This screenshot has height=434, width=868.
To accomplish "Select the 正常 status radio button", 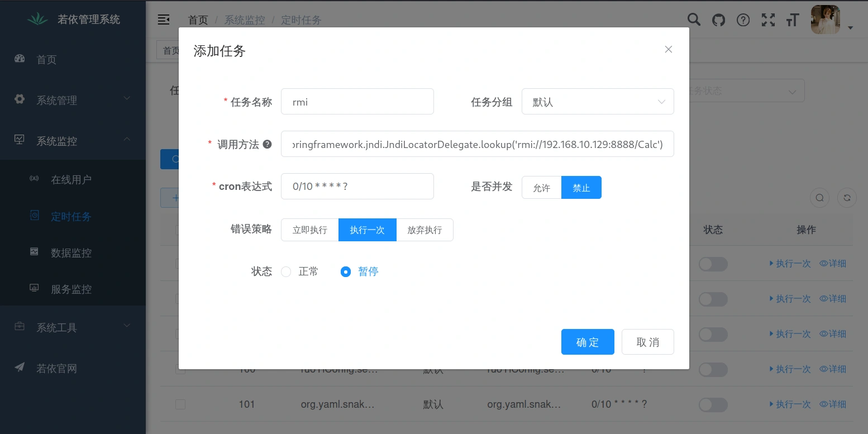I will click(286, 272).
